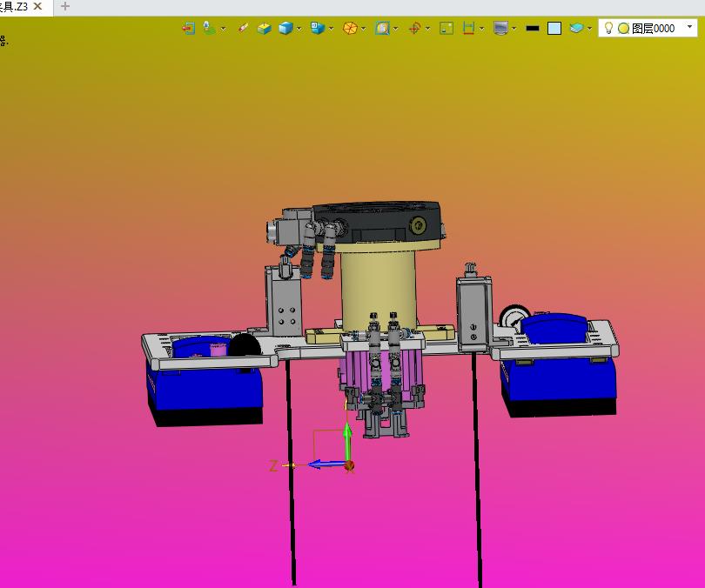Click the Z axis label on triad
The height and width of the screenshot is (588, 705).
[273, 466]
